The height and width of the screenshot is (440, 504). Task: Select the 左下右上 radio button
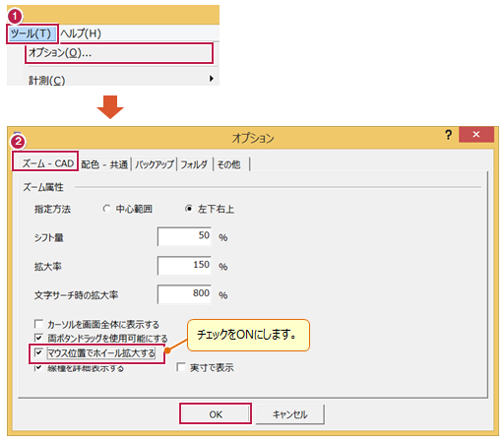[189, 209]
